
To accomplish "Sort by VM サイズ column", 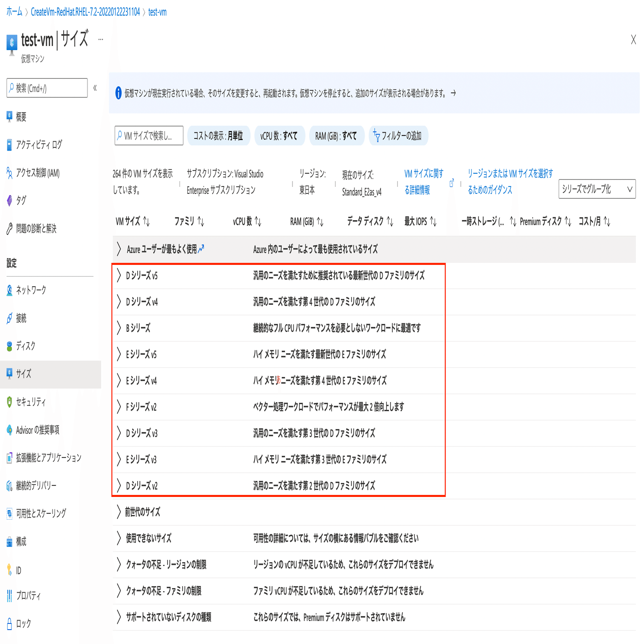I will click(x=132, y=222).
